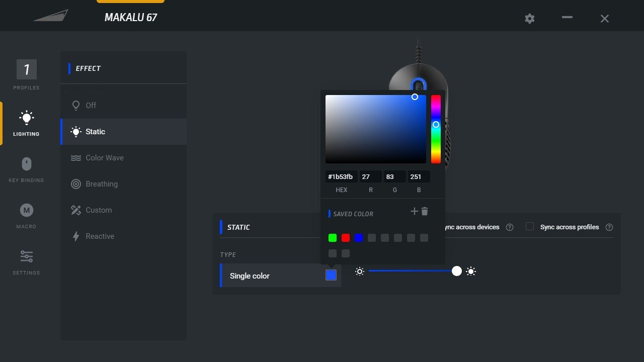The height and width of the screenshot is (362, 644).
Task: Click the SAVED COLOR label
Action: (353, 214)
